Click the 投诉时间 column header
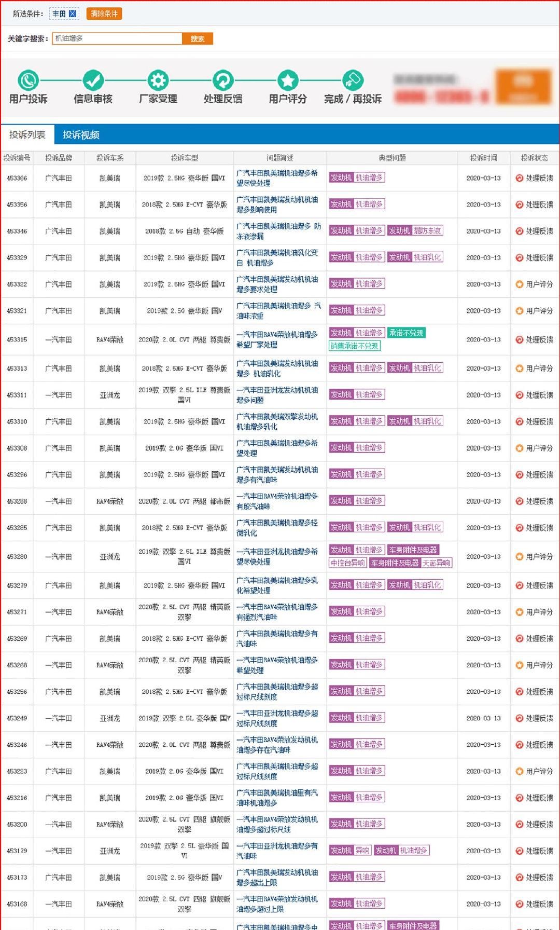 click(x=483, y=158)
